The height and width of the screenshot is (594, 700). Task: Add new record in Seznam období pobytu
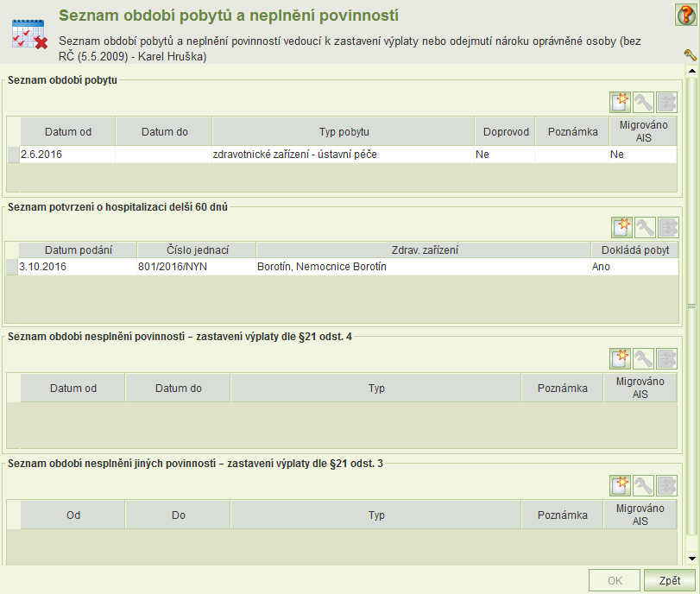[x=620, y=102]
